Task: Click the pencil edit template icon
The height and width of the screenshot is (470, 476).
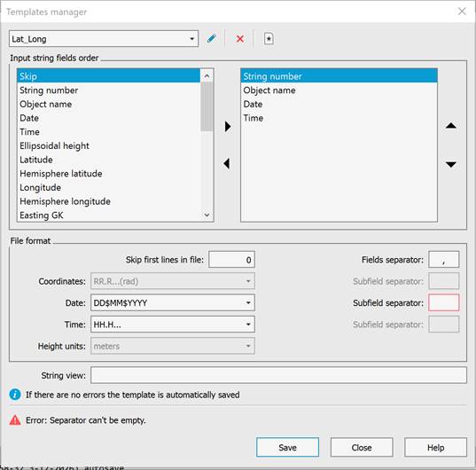Action: [212, 38]
